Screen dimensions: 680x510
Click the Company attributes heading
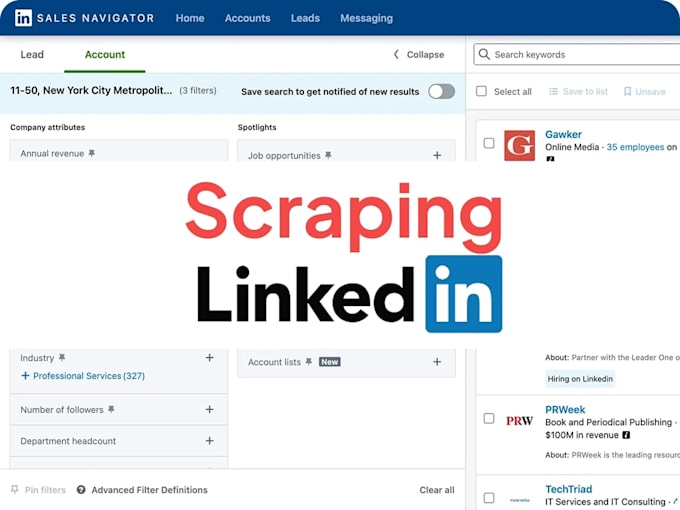(48, 127)
